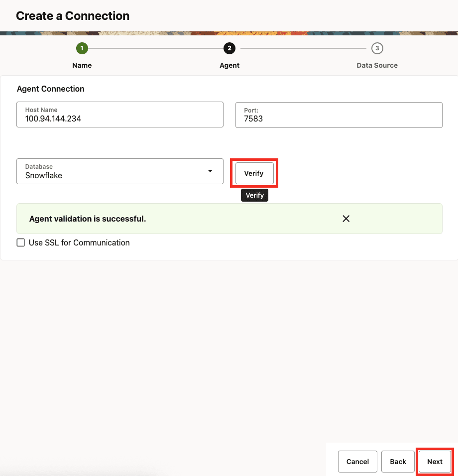This screenshot has height=476, width=458.
Task: Select the Agent step label
Action: pyautogui.click(x=229, y=65)
